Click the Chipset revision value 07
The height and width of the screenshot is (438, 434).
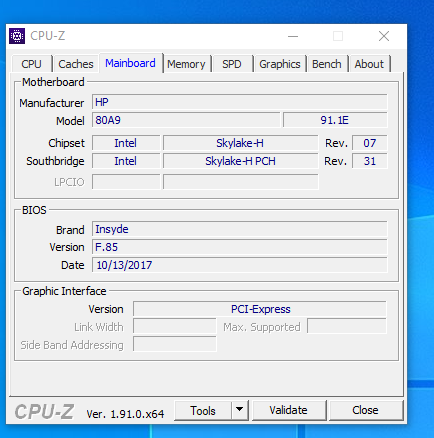pyautogui.click(x=370, y=143)
